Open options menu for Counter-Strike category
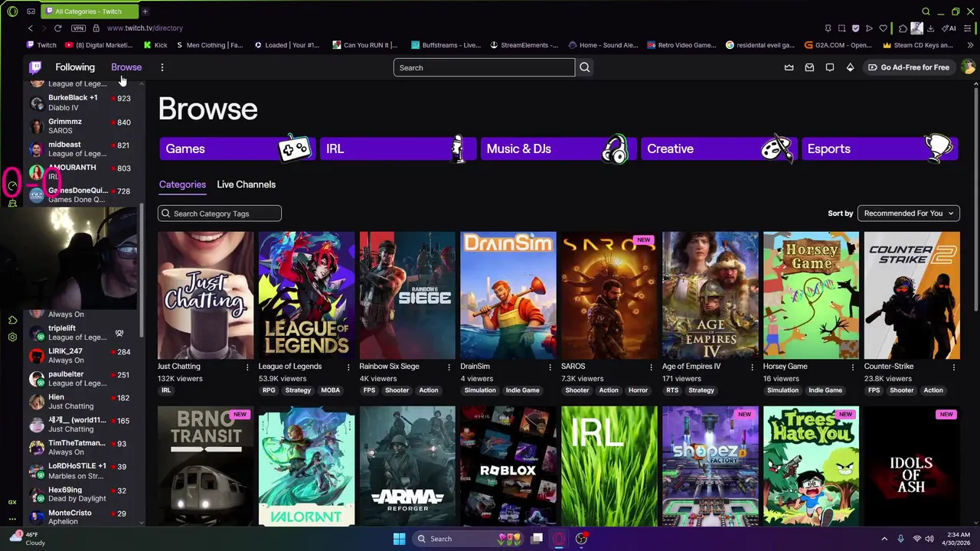Viewport: 980px width, 551px height. pos(954,367)
